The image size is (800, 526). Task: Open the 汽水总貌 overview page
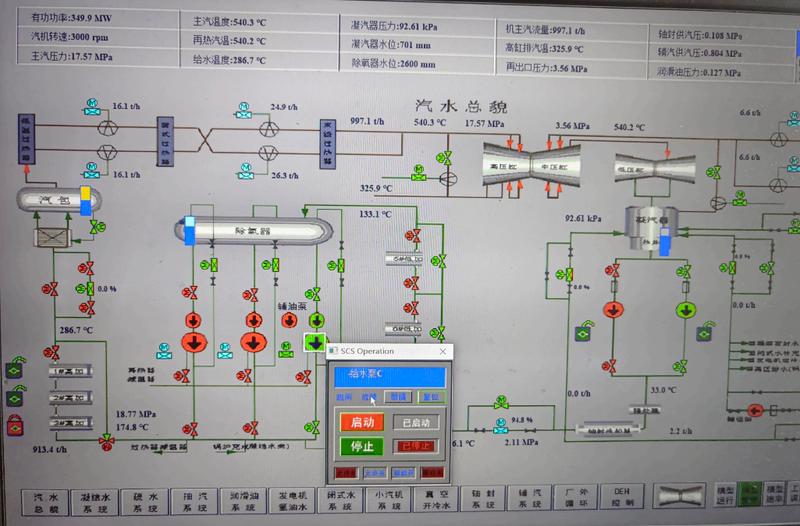click(x=45, y=503)
